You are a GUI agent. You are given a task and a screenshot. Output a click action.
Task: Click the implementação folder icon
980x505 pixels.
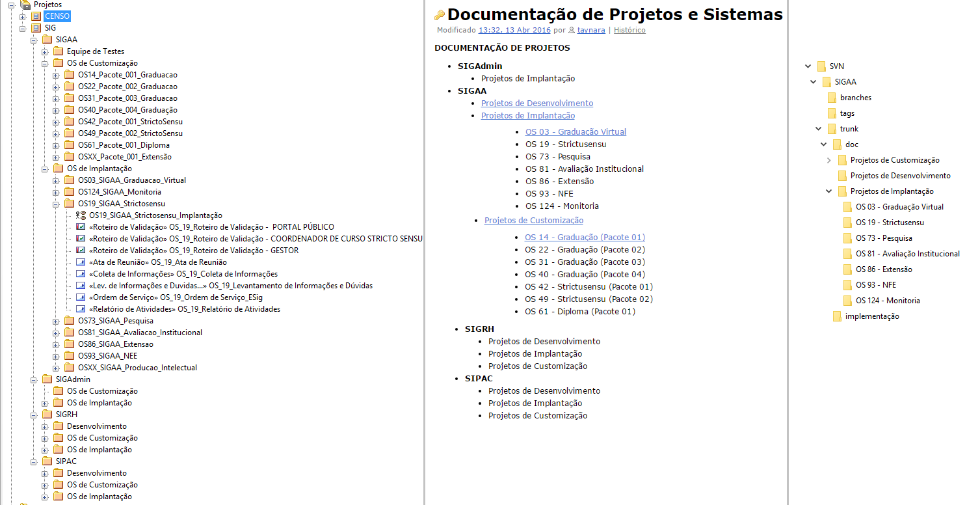click(x=837, y=316)
